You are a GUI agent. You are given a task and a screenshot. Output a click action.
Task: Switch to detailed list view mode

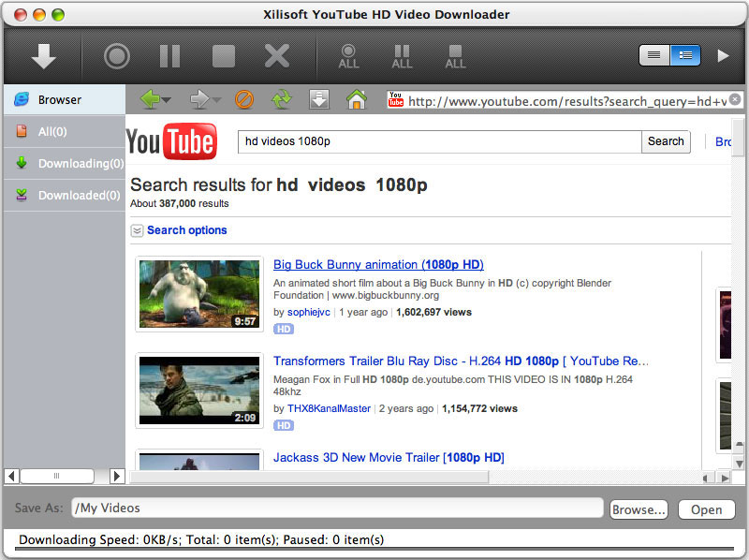coord(685,55)
